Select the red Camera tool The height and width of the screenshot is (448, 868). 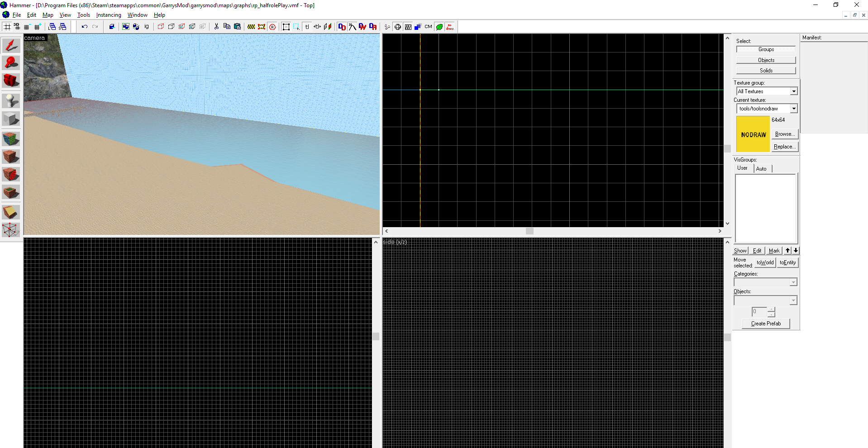(11, 81)
